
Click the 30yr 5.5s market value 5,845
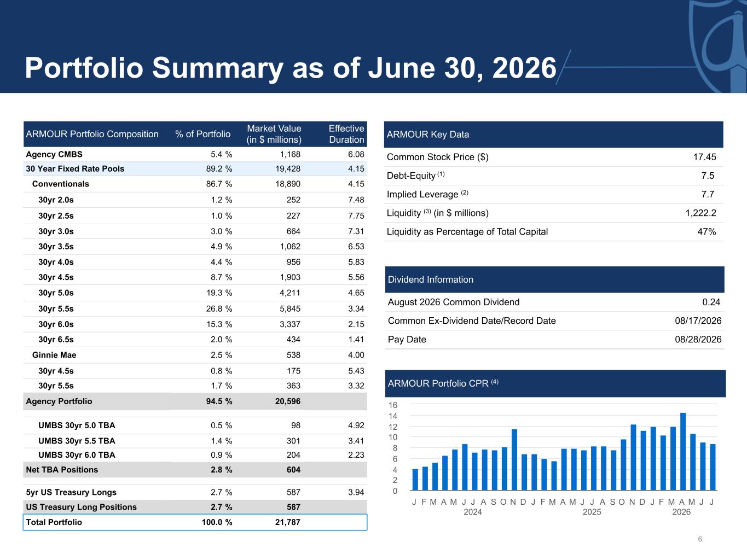tap(290, 308)
